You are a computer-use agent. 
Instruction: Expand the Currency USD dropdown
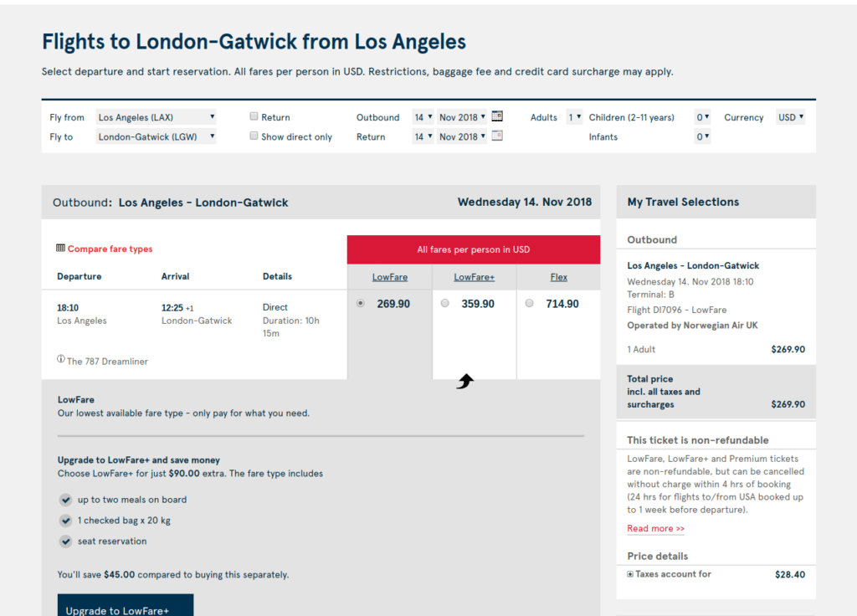[791, 117]
